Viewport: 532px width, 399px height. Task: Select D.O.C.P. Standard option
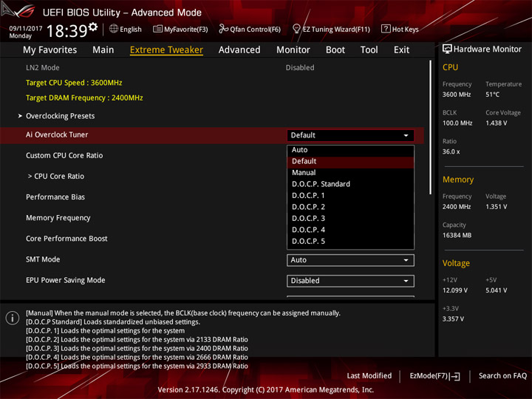[350, 184]
